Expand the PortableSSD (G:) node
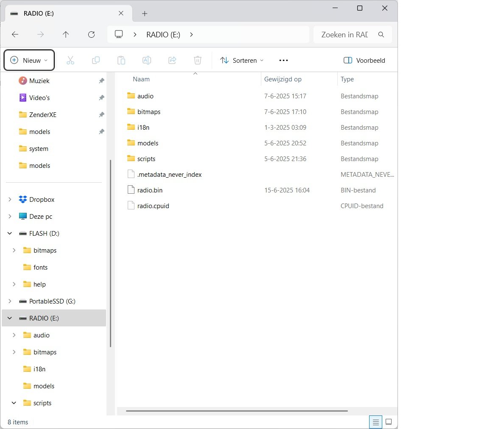The height and width of the screenshot is (429, 504). click(10, 301)
